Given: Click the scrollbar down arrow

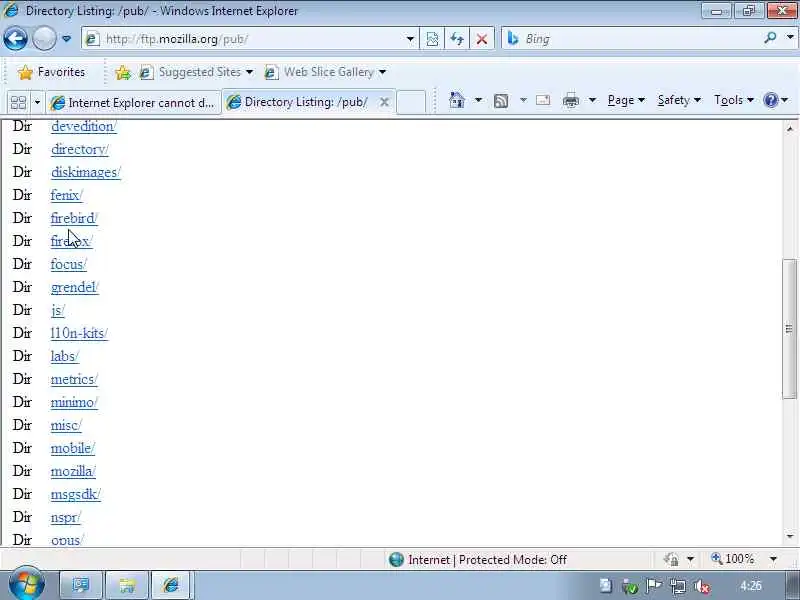Looking at the screenshot, I should [x=789, y=537].
